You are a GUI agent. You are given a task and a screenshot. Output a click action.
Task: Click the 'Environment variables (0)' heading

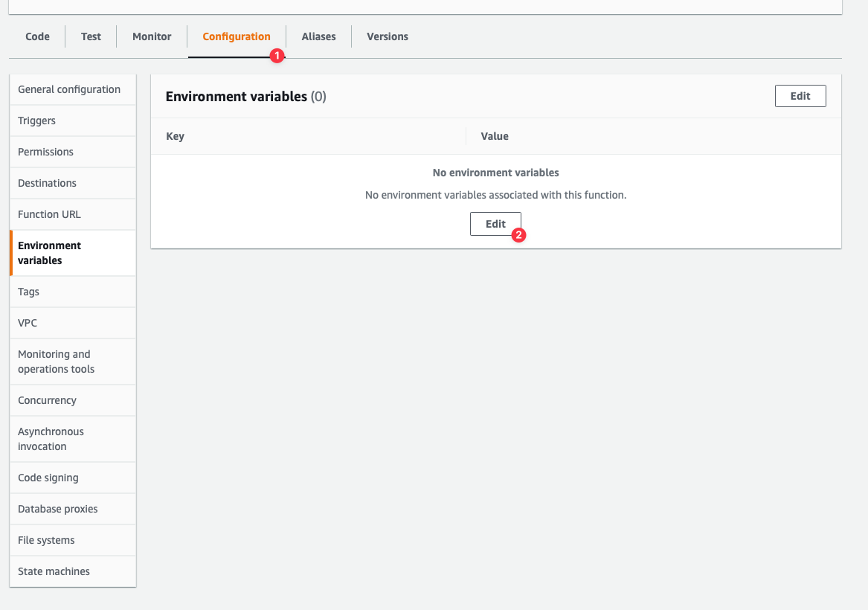245,96
